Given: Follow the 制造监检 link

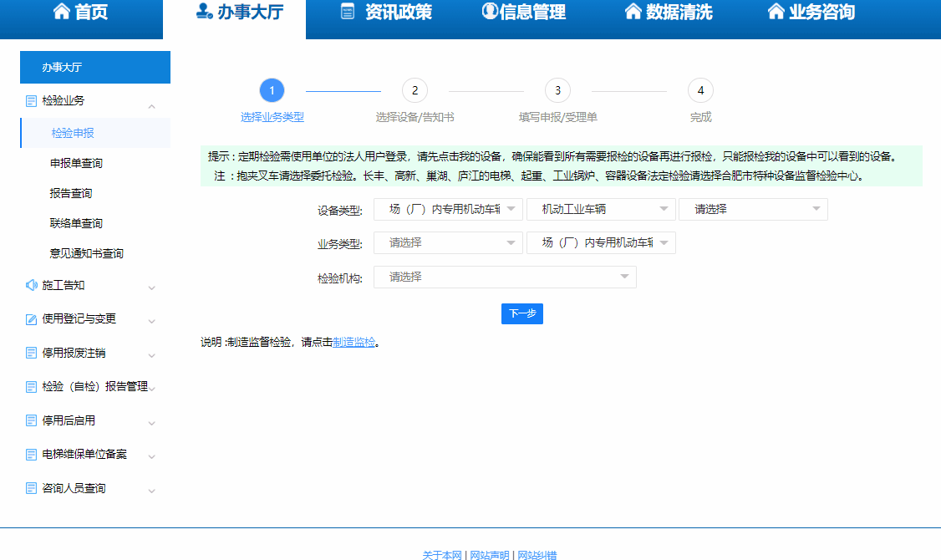Looking at the screenshot, I should point(354,342).
